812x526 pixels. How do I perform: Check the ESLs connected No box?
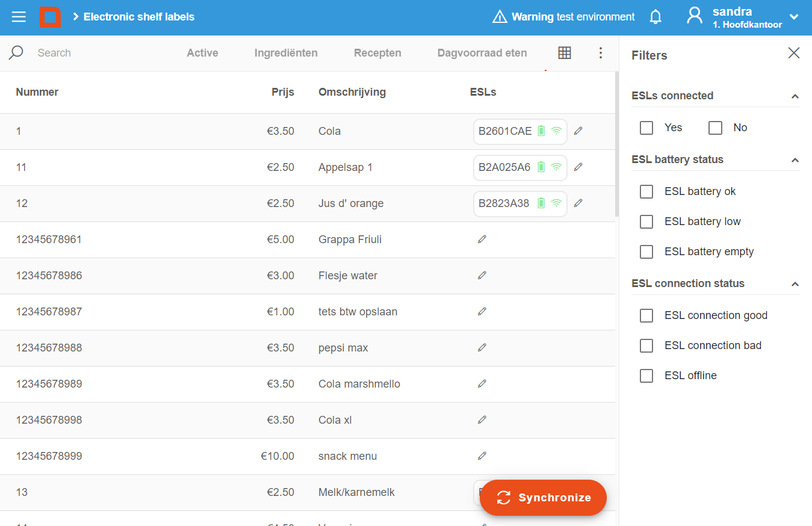point(715,128)
